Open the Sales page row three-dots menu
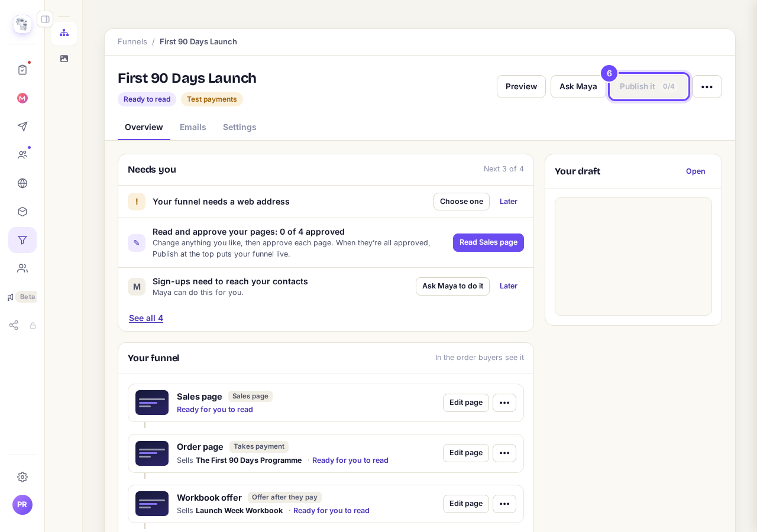Viewport: 757px width, 532px height. click(x=504, y=403)
